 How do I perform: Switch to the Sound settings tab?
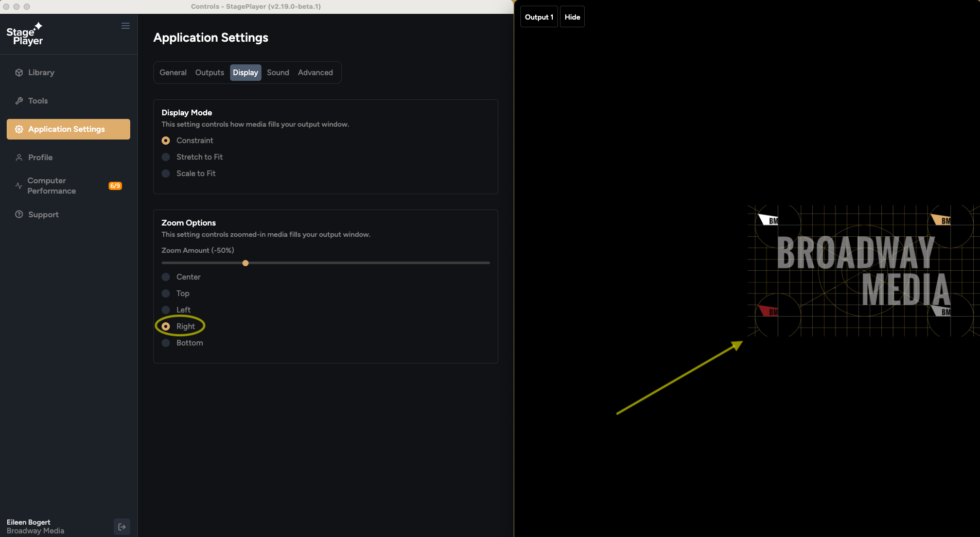point(278,73)
